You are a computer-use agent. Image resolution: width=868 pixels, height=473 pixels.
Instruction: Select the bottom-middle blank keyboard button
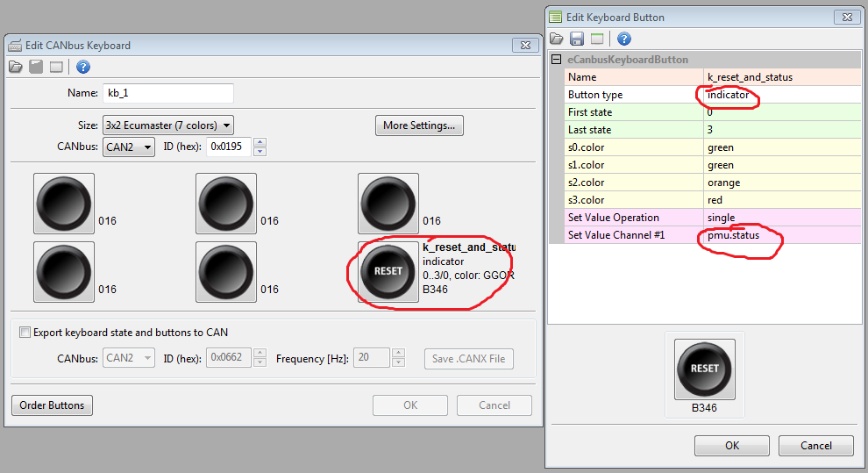point(226,271)
